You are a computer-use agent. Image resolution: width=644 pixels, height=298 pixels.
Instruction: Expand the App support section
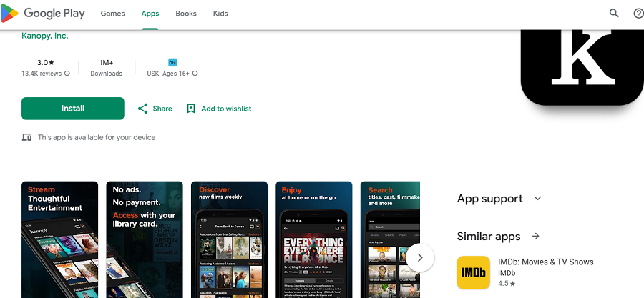coord(537,199)
